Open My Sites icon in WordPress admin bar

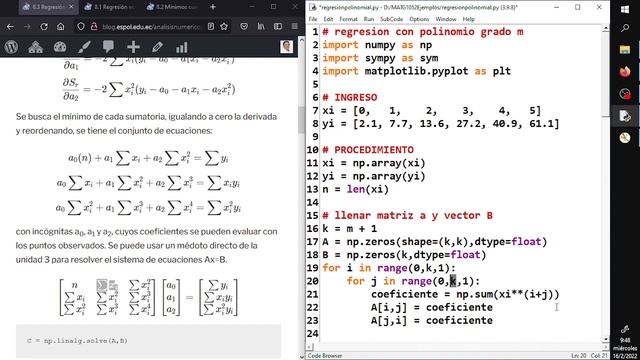point(36,47)
